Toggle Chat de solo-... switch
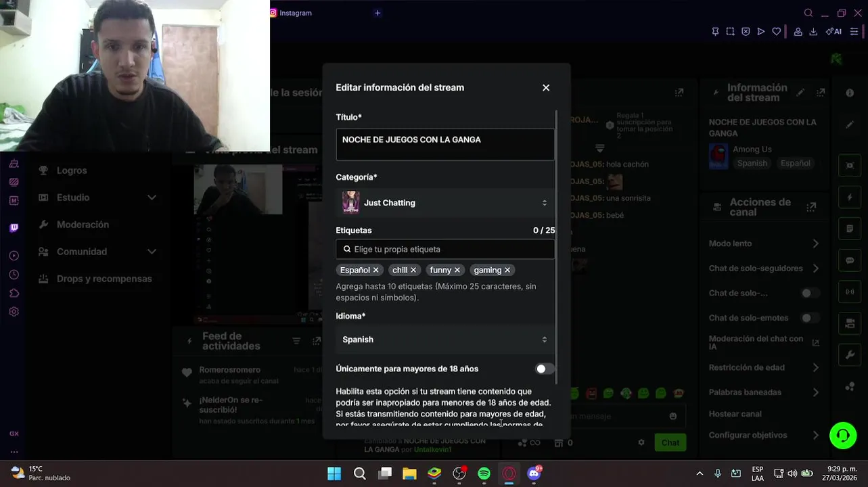868x487 pixels. tap(810, 294)
